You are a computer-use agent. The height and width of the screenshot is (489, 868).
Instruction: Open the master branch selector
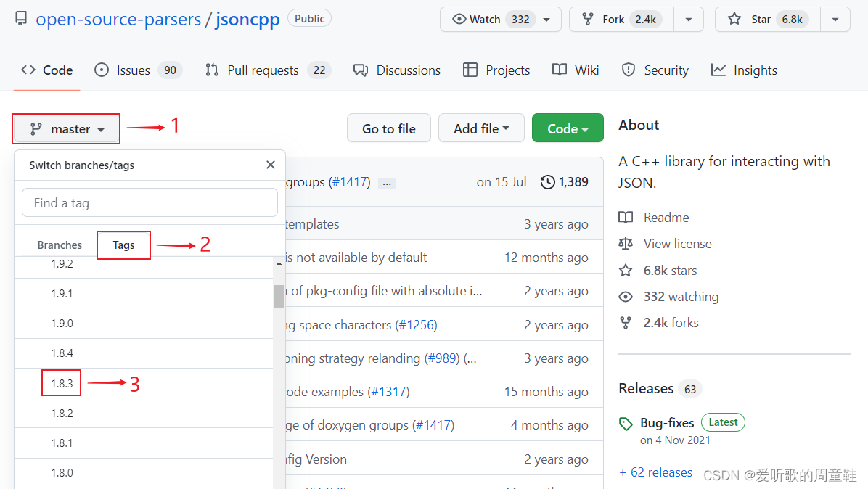(67, 129)
